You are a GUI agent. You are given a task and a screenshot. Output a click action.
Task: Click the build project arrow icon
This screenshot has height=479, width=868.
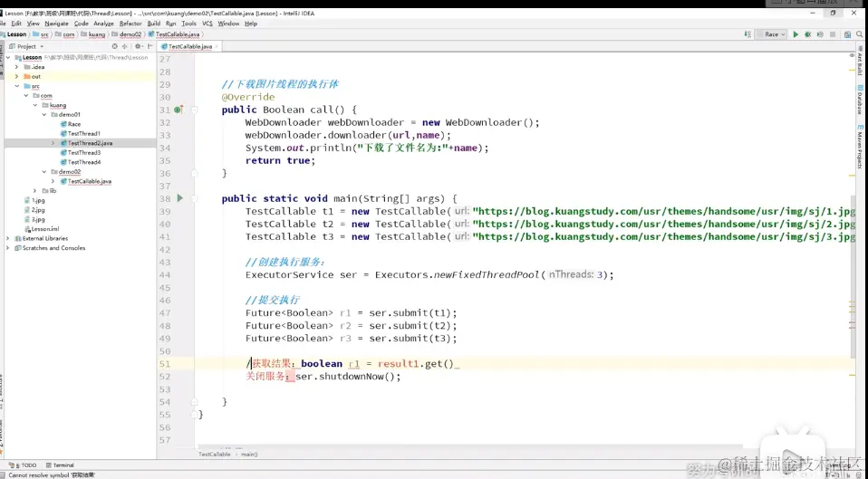tap(748, 34)
